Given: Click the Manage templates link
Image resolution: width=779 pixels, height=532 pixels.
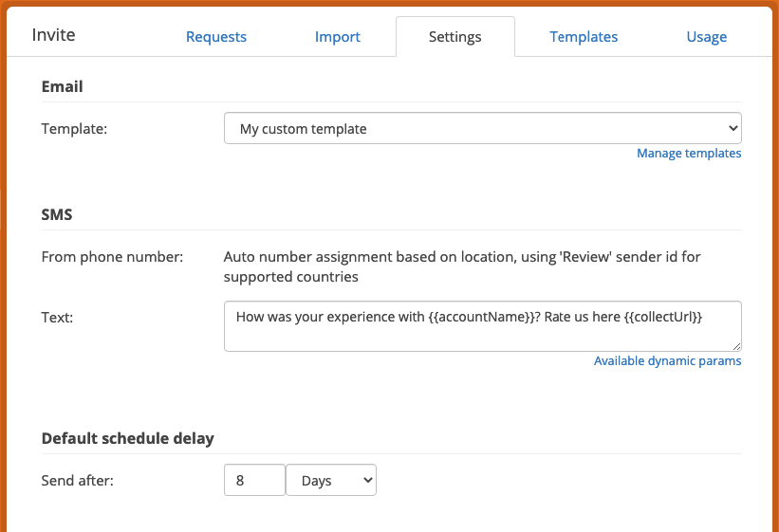Looking at the screenshot, I should click(689, 153).
